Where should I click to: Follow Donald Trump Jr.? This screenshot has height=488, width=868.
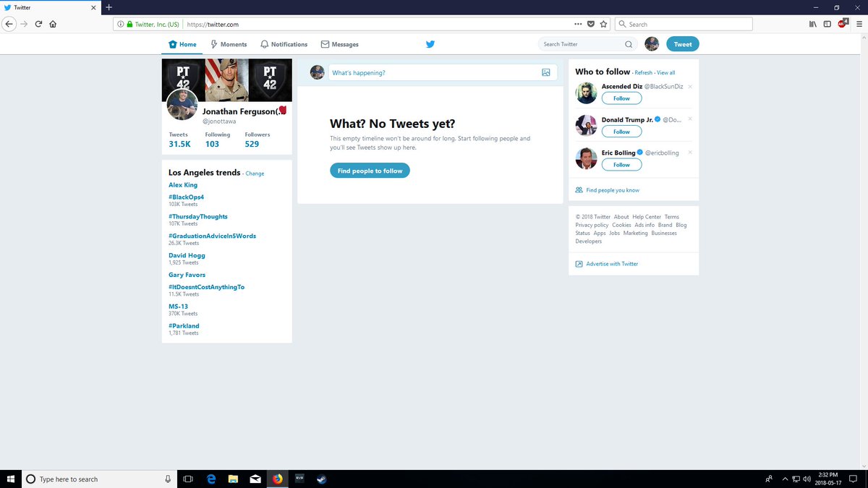click(x=621, y=132)
